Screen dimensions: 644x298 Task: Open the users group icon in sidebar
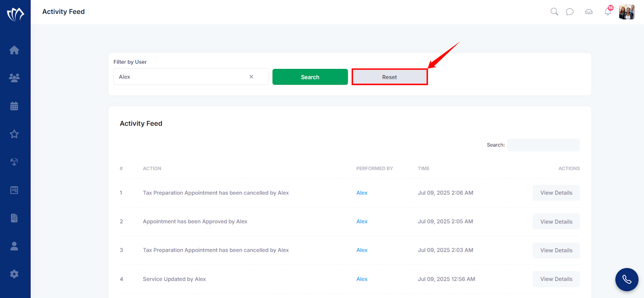click(x=14, y=78)
